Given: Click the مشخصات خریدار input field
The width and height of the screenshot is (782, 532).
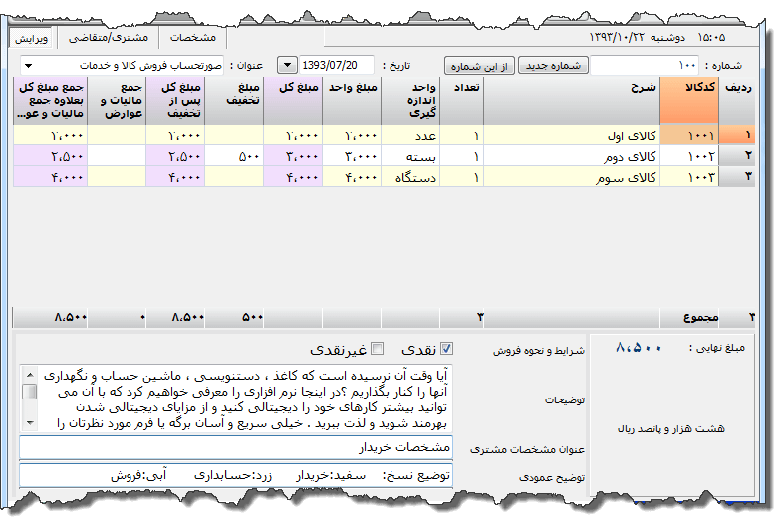Looking at the screenshot, I should [235, 447].
